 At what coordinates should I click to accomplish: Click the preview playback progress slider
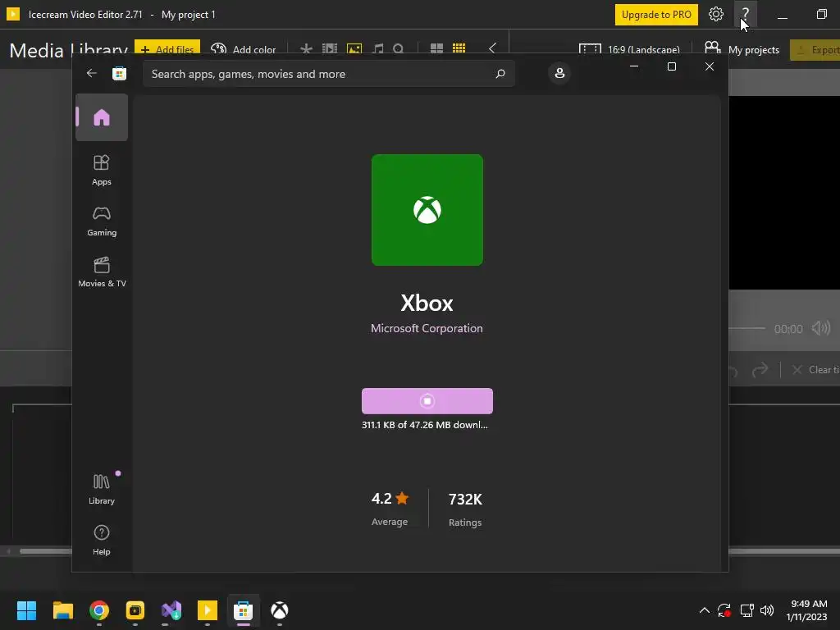pyautogui.click(x=746, y=328)
